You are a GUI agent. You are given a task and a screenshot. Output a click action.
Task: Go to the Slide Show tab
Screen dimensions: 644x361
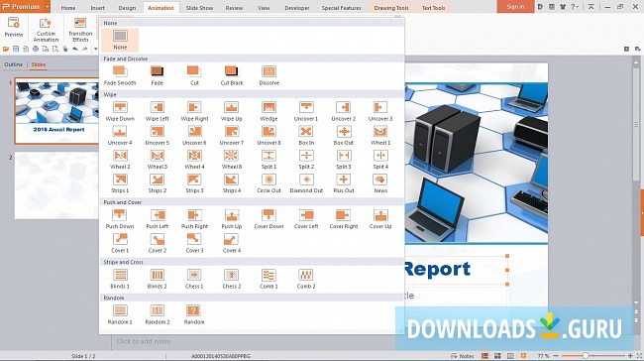(199, 8)
